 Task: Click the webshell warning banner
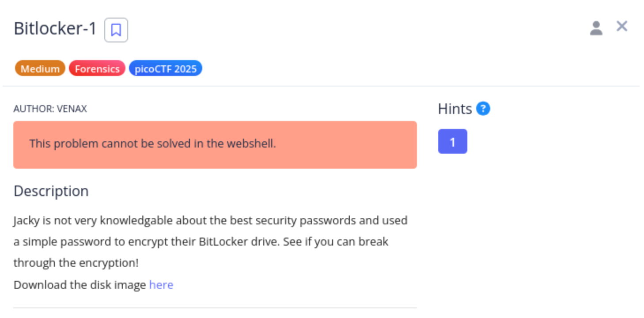pos(215,145)
